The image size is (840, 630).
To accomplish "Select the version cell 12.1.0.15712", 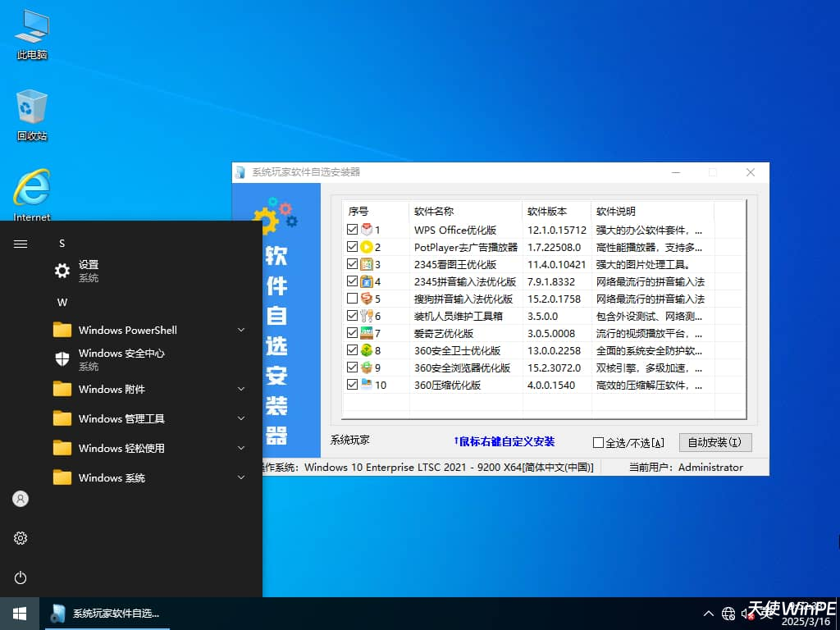I will tap(557, 230).
